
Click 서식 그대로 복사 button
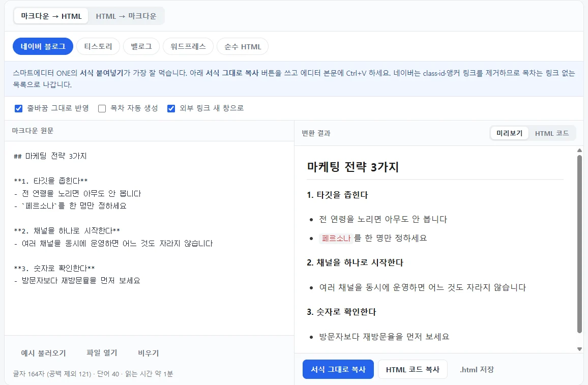click(x=338, y=369)
